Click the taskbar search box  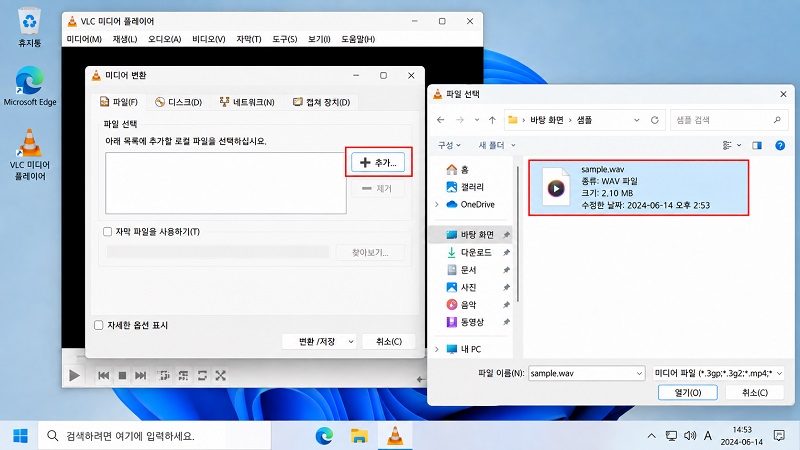point(155,436)
